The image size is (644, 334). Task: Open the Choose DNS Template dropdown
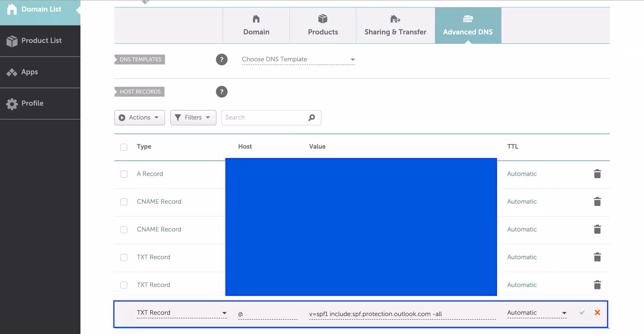pos(298,59)
